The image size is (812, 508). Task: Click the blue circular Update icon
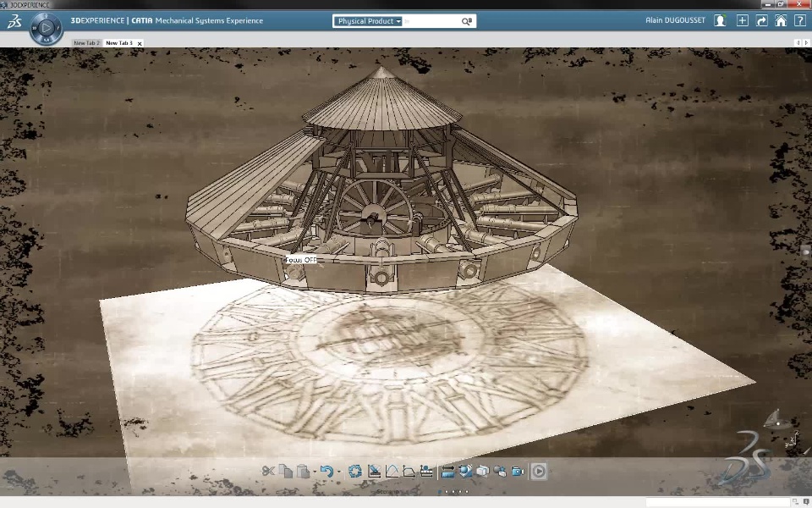coord(355,471)
